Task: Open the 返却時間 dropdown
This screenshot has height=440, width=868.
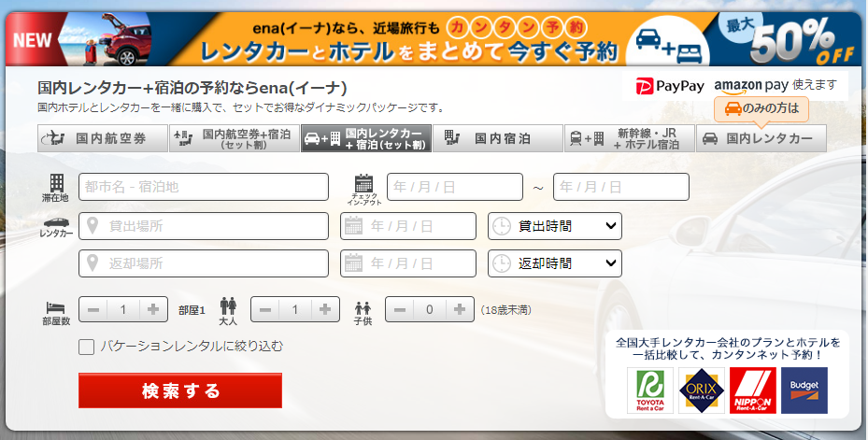Action: click(555, 263)
